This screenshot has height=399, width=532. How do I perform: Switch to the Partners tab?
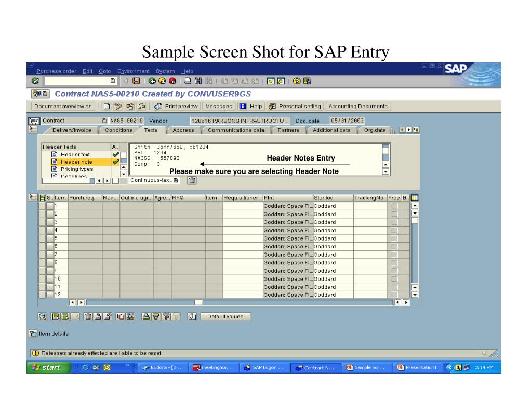[x=288, y=130]
